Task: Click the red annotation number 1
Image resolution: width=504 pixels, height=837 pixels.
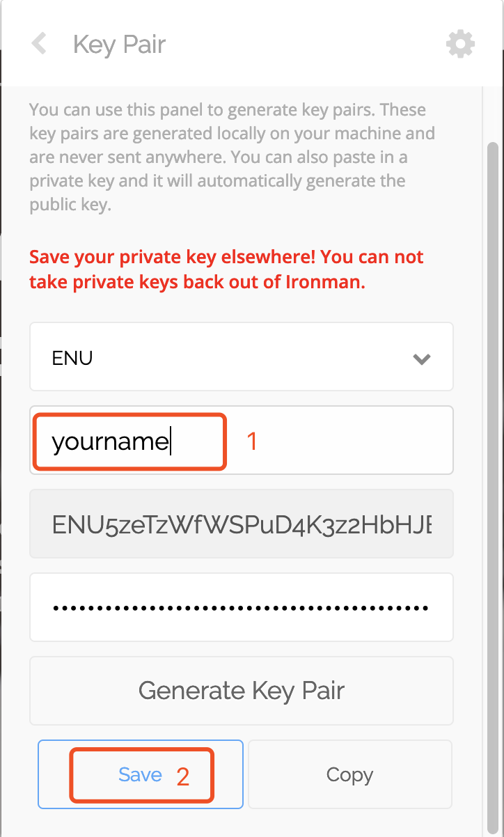Action: (x=253, y=441)
